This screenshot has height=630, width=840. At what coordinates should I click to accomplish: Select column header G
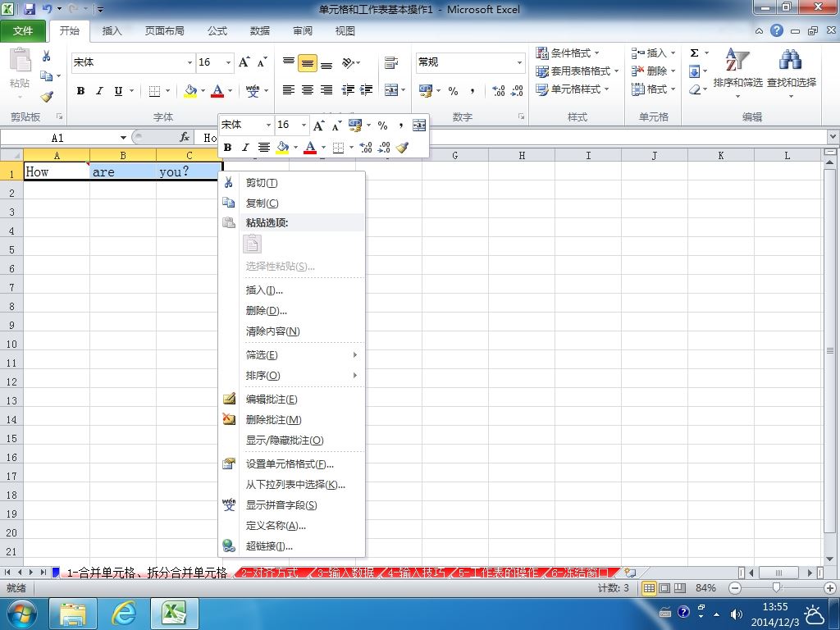point(454,155)
